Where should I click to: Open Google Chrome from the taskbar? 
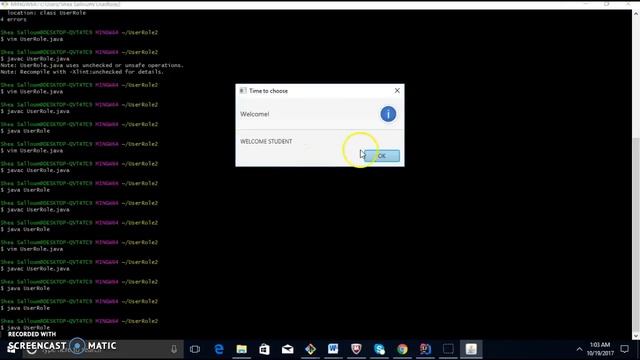pyautogui.click(x=402, y=349)
